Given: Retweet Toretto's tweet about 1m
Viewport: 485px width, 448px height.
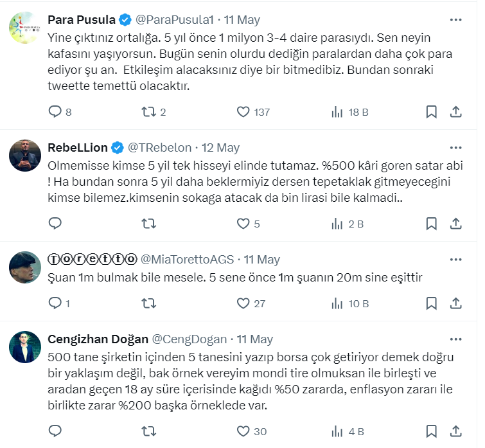Looking at the screenshot, I should click(x=148, y=303).
